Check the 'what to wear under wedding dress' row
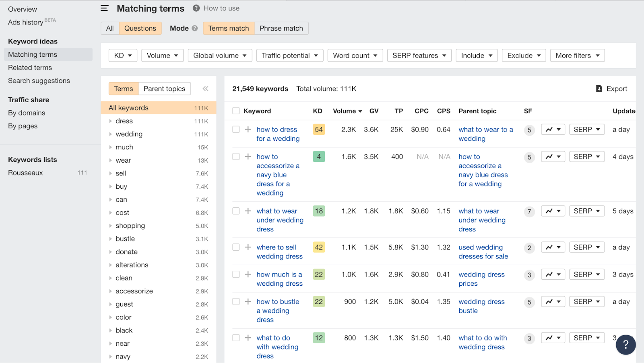 pos(236,211)
